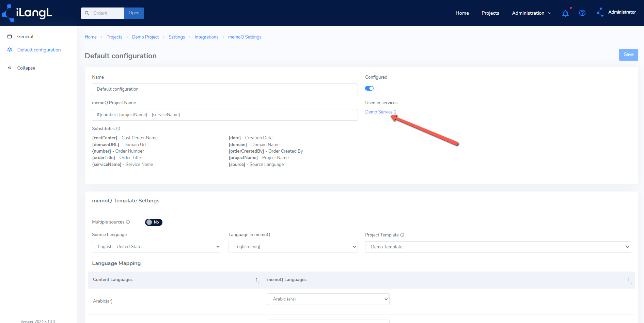Click the {source} - Source Language text
The image size is (644, 323).
256,165
